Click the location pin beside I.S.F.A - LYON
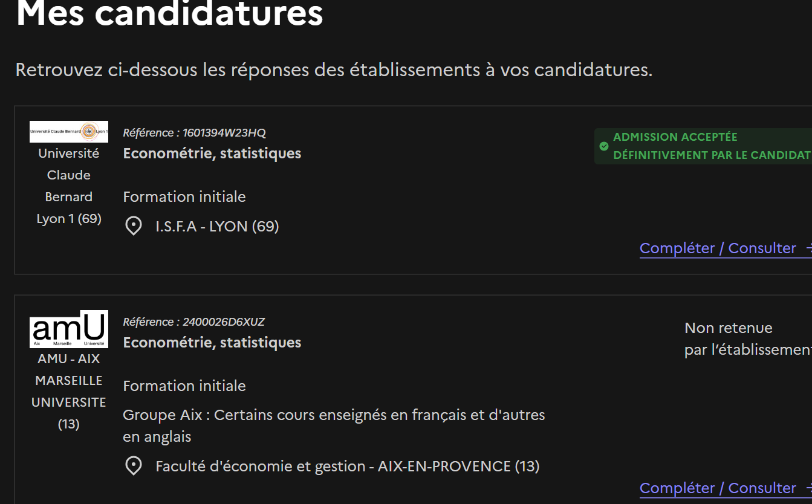 [133, 226]
